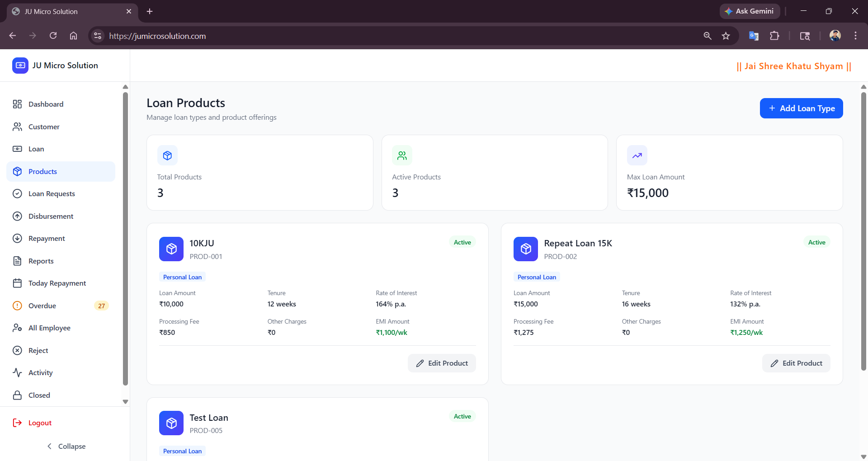Click the Disbursement up-arrow icon
Screen dimensions: 868x461
tap(17, 216)
